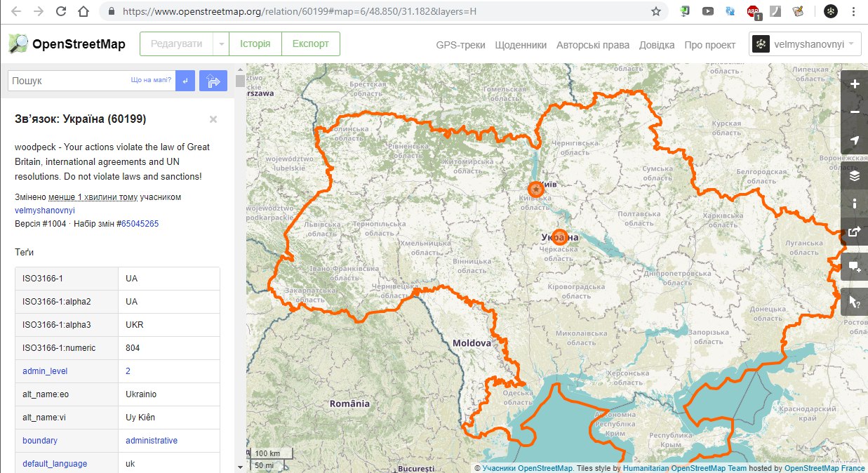Open the velmyshanovnyi editor profile link in sidebar
The height and width of the screenshot is (473, 868).
pyautogui.click(x=45, y=210)
